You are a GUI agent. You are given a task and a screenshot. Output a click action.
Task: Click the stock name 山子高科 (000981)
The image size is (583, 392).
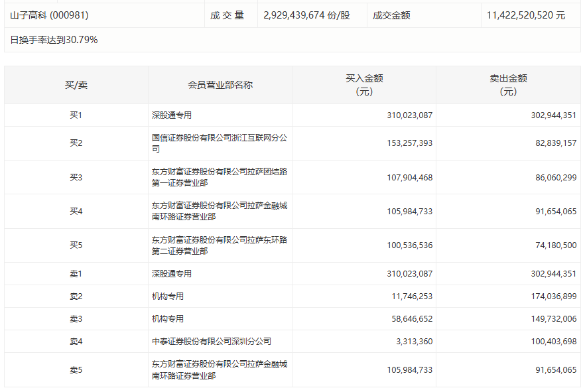(49, 15)
